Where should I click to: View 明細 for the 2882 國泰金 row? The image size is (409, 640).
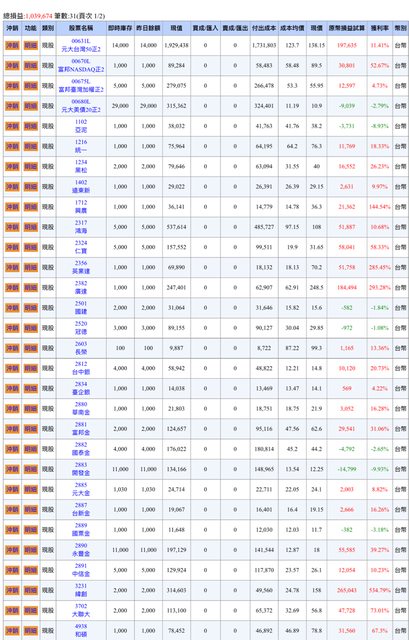point(31,449)
